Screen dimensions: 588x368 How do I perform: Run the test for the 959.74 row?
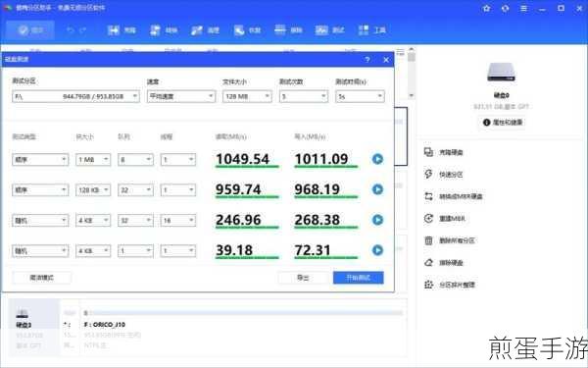tap(377, 189)
